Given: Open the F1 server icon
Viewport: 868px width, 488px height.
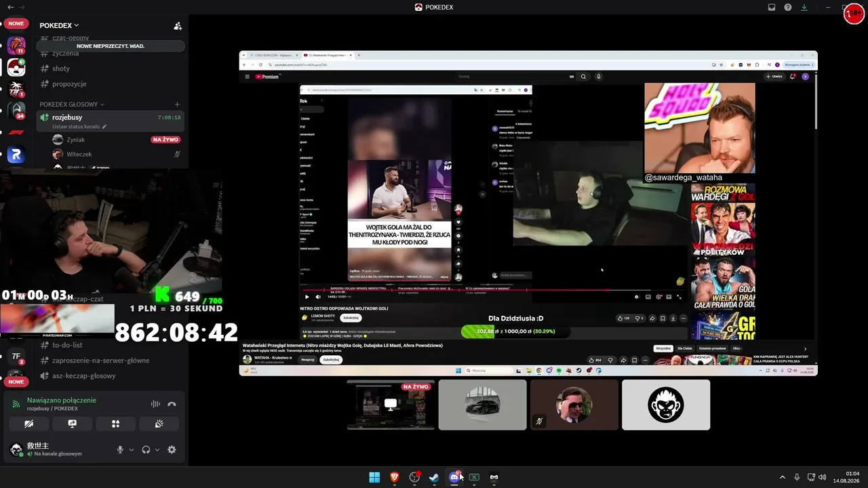Looking at the screenshot, I should pyautogui.click(x=16, y=133).
